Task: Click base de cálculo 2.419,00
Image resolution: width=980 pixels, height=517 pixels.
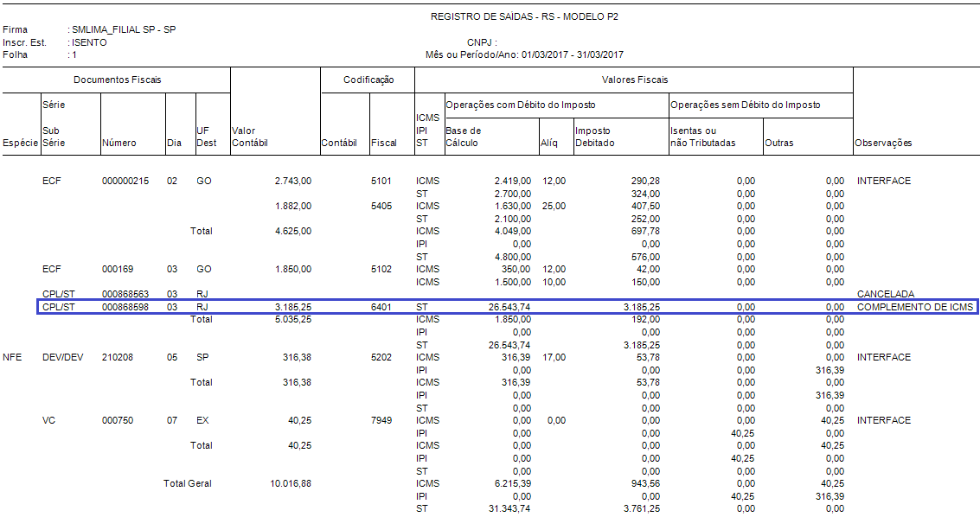Action: pyautogui.click(x=513, y=181)
